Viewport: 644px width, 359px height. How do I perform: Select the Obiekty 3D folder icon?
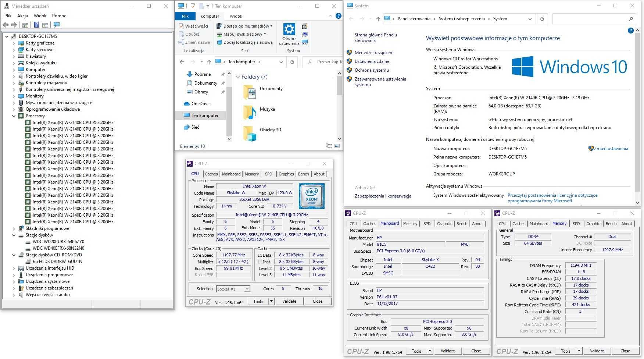point(250,134)
